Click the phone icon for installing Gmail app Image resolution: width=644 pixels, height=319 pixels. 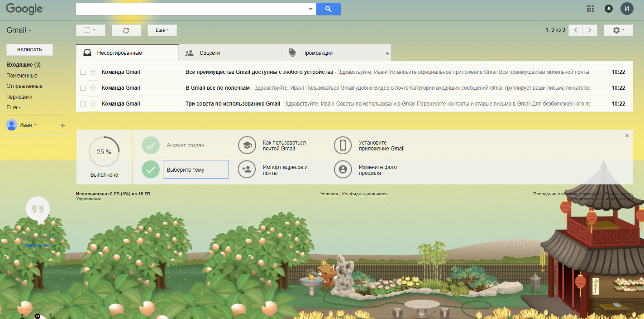tap(343, 145)
